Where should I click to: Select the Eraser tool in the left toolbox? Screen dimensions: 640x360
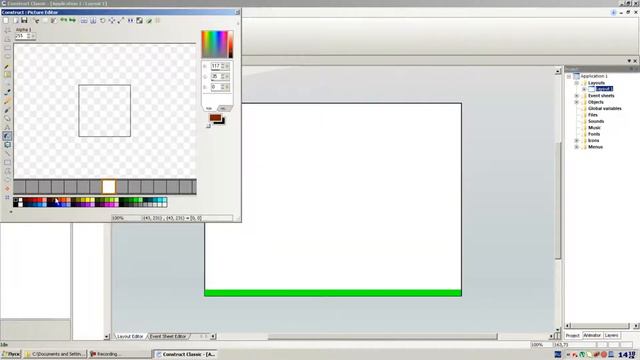click(7, 119)
